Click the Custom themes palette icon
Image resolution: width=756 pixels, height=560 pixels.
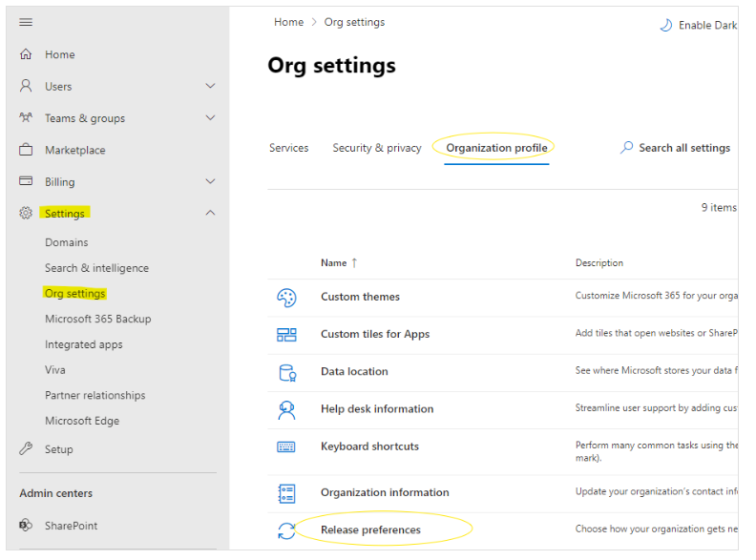point(286,298)
